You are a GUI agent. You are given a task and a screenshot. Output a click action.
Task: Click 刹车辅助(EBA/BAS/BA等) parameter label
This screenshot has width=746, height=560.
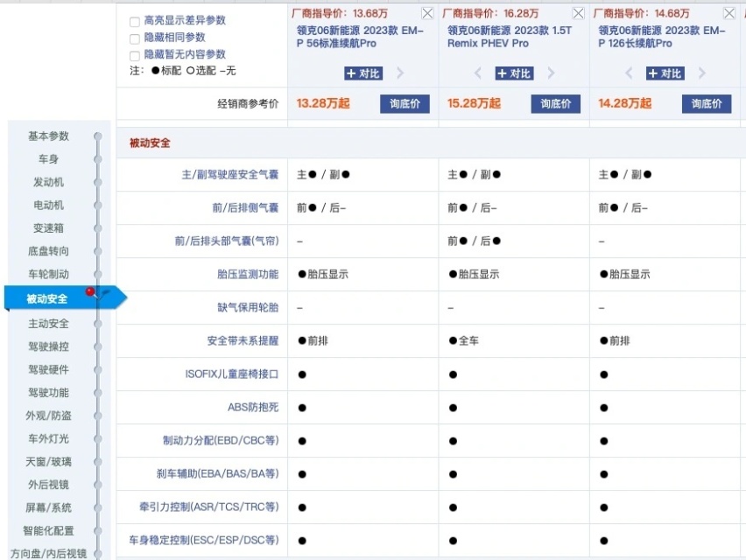217,474
